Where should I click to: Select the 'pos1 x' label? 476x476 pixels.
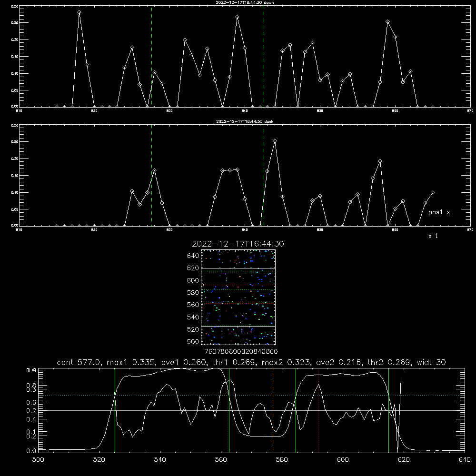(x=439, y=212)
